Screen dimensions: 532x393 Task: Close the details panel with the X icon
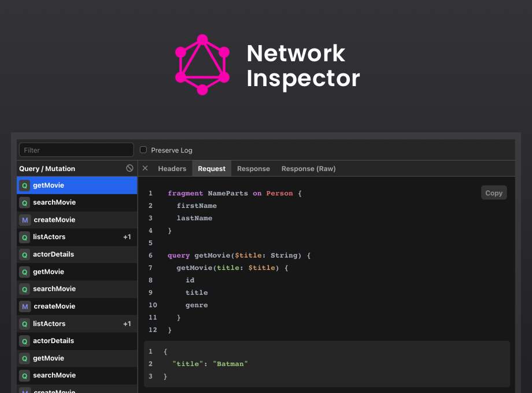pos(145,168)
